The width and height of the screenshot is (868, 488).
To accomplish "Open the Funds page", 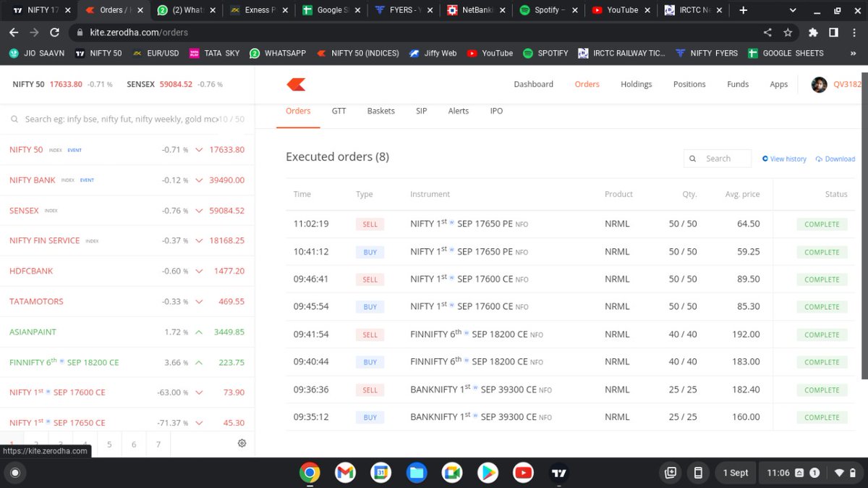I will pos(738,84).
